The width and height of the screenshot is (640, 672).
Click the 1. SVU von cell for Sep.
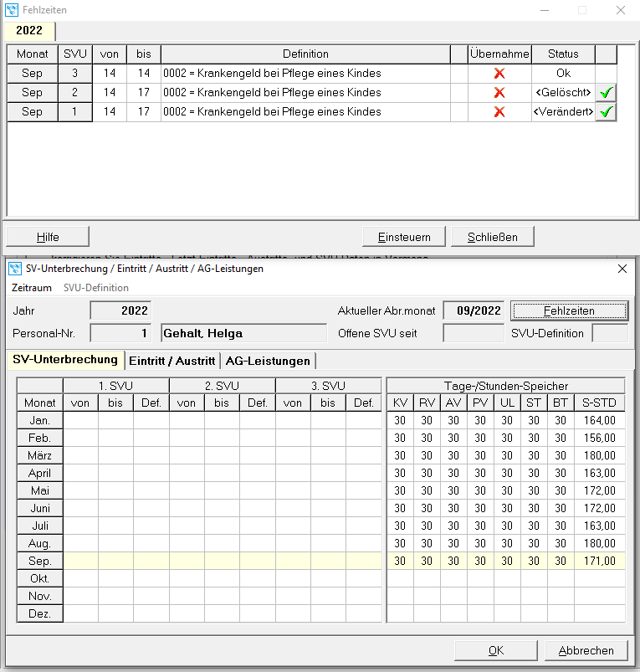click(80, 561)
